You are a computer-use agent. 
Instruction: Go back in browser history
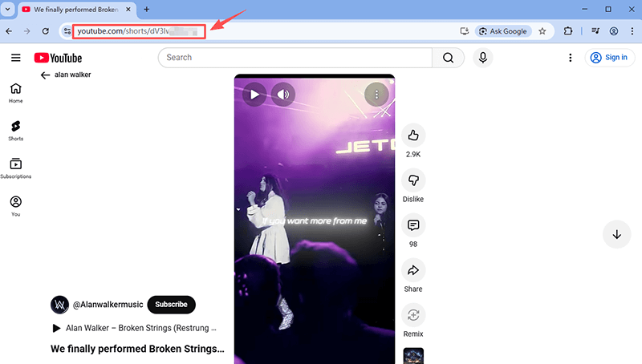[9, 31]
